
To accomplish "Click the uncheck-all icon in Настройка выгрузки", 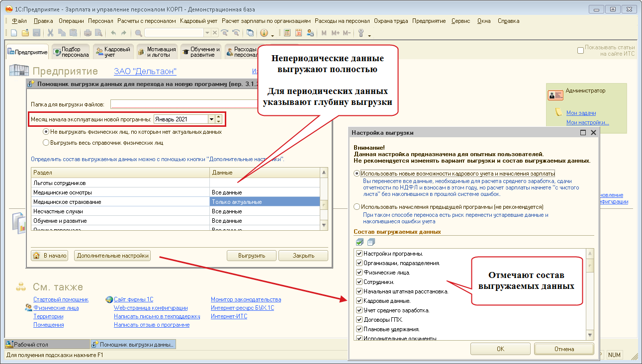I will tap(371, 242).
